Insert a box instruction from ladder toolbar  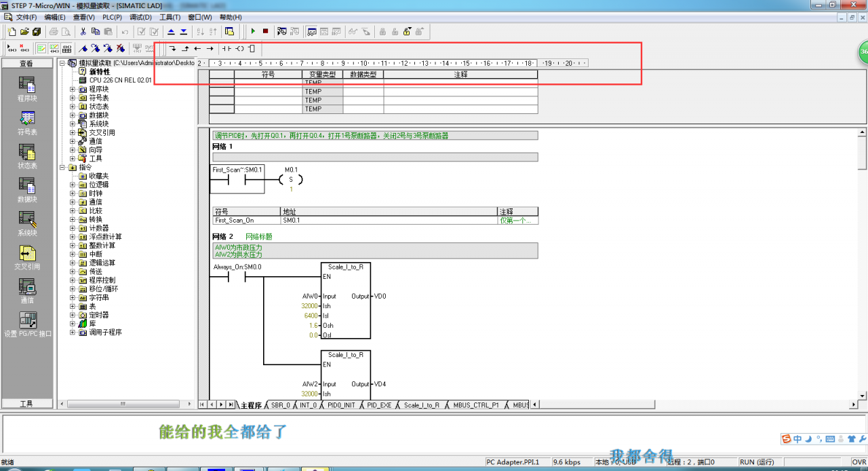(x=252, y=48)
